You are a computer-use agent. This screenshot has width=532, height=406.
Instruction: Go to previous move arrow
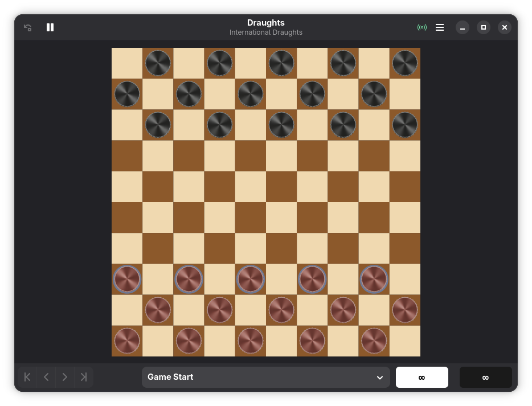(x=46, y=377)
